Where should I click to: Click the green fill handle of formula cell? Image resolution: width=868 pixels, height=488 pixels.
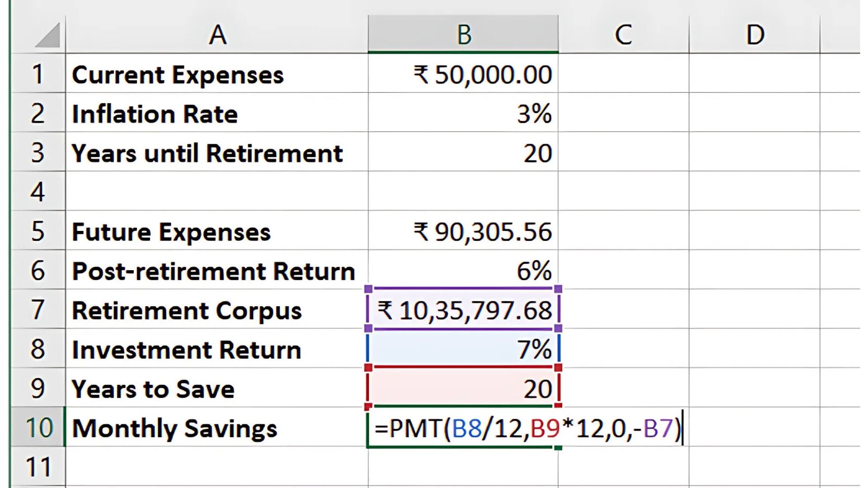coord(558,447)
